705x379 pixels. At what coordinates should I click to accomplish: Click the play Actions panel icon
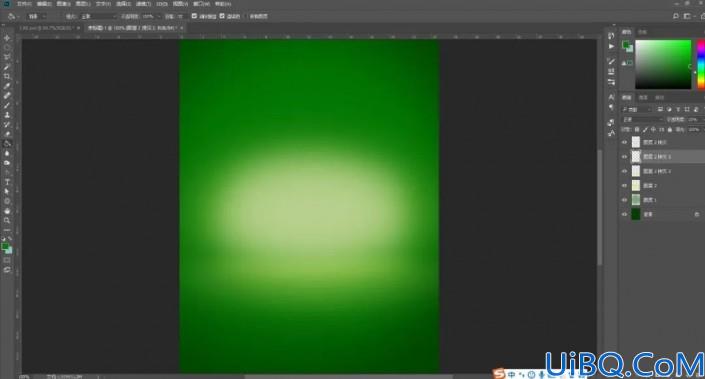point(611,46)
